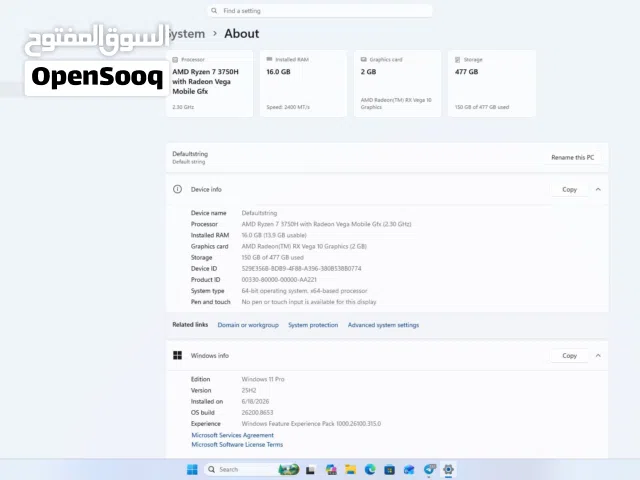640x480 pixels.
Task: Click the Device ID value 529E356B
Action: click(301, 269)
